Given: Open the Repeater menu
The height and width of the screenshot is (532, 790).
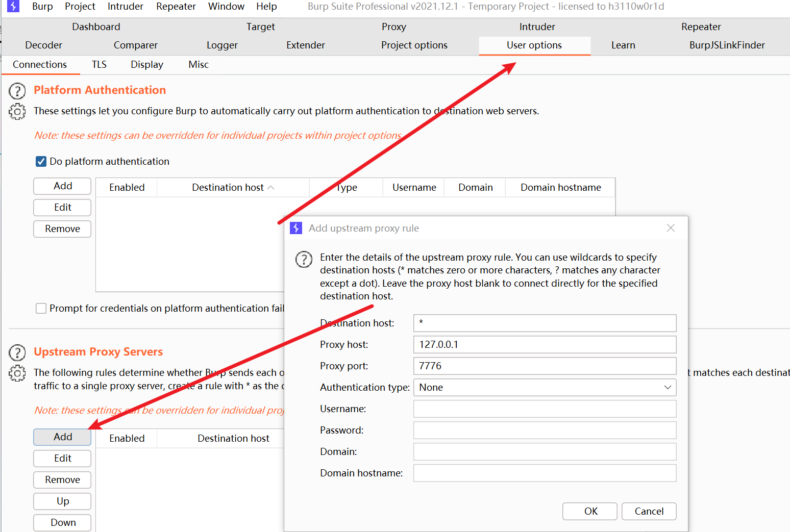Looking at the screenshot, I should click(176, 6).
